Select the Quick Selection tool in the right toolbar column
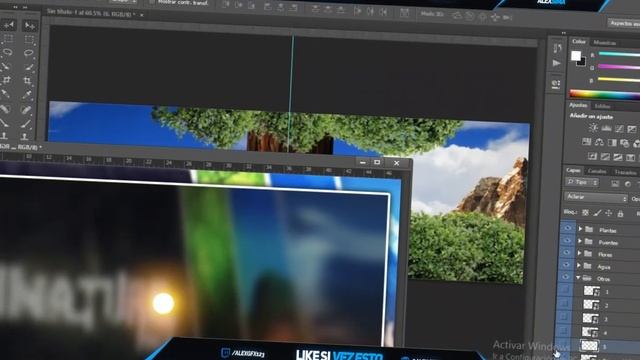 click(28, 67)
